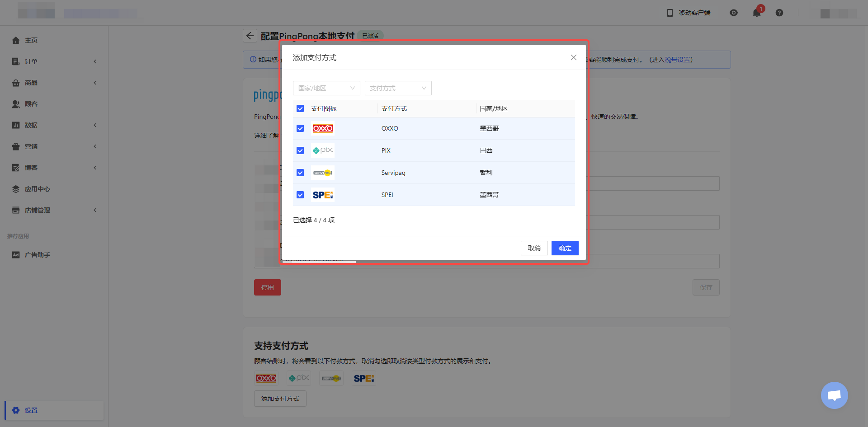868x427 pixels.
Task: Click the 巴西 cell in PIX row
Action: [x=486, y=150]
